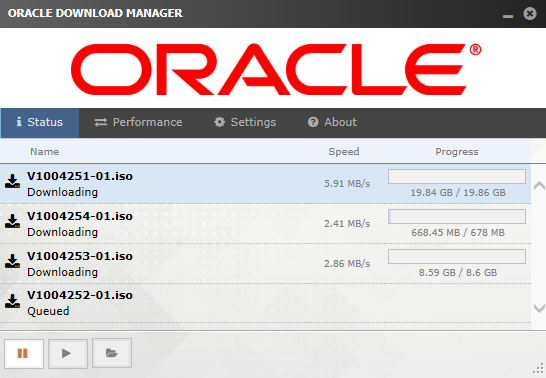Click the Progress column header
Image resolution: width=546 pixels, height=378 pixels.
[457, 152]
